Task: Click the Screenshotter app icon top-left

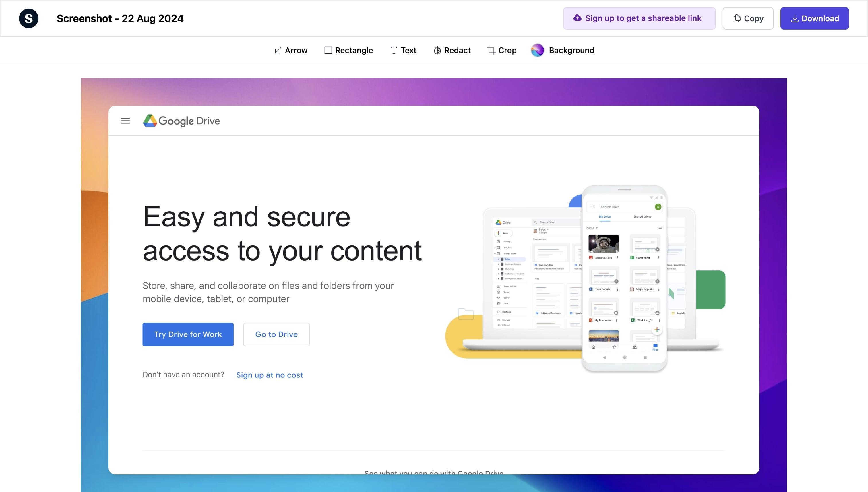Action: pyautogui.click(x=29, y=18)
